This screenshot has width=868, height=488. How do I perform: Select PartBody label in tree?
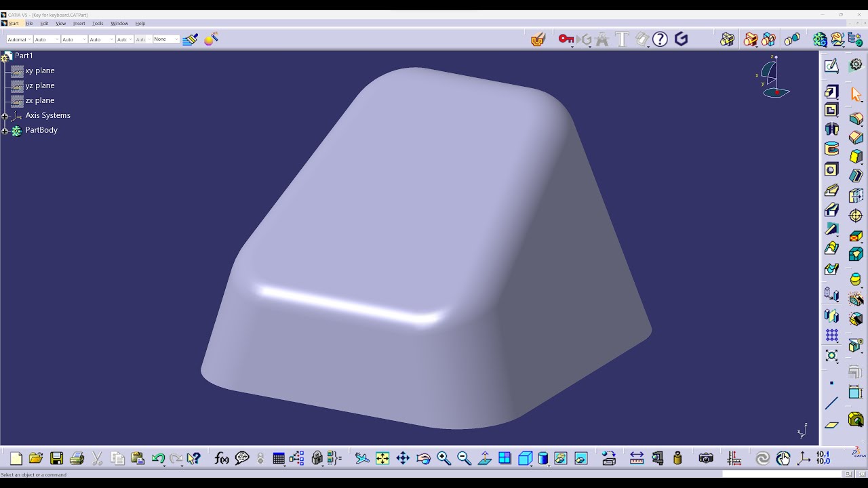pos(41,130)
